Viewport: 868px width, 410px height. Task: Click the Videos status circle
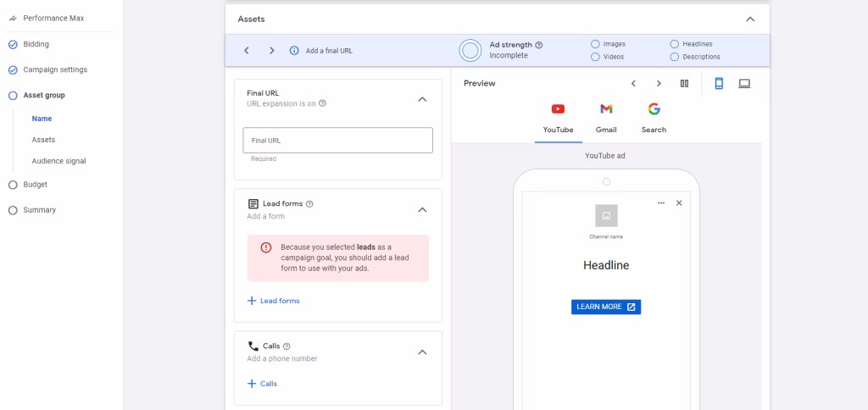(595, 57)
